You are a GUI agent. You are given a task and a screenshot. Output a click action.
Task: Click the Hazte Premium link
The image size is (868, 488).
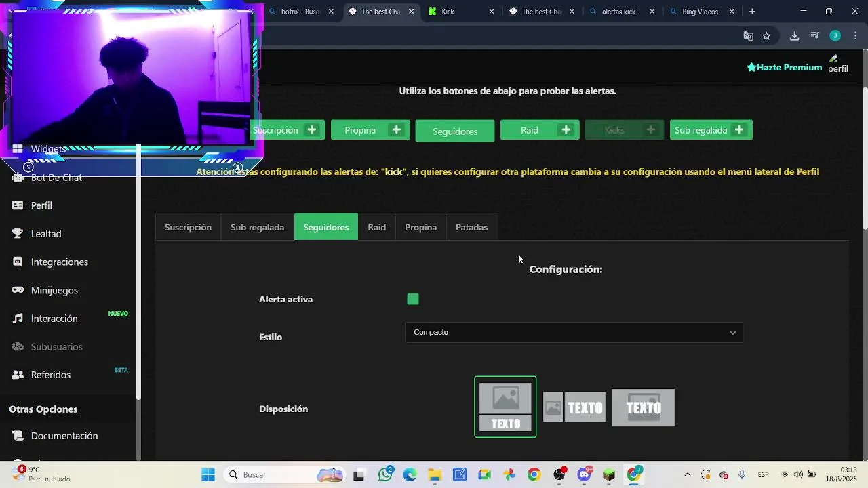785,67
